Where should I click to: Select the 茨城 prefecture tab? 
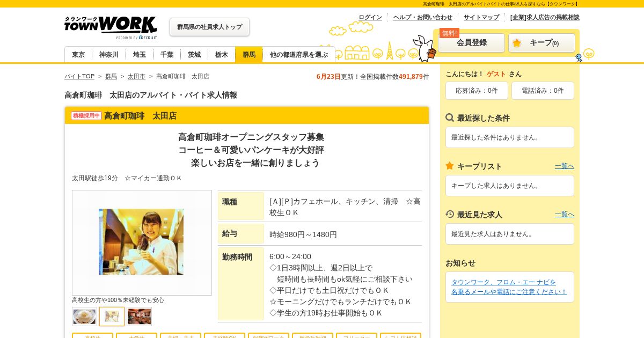click(x=194, y=55)
